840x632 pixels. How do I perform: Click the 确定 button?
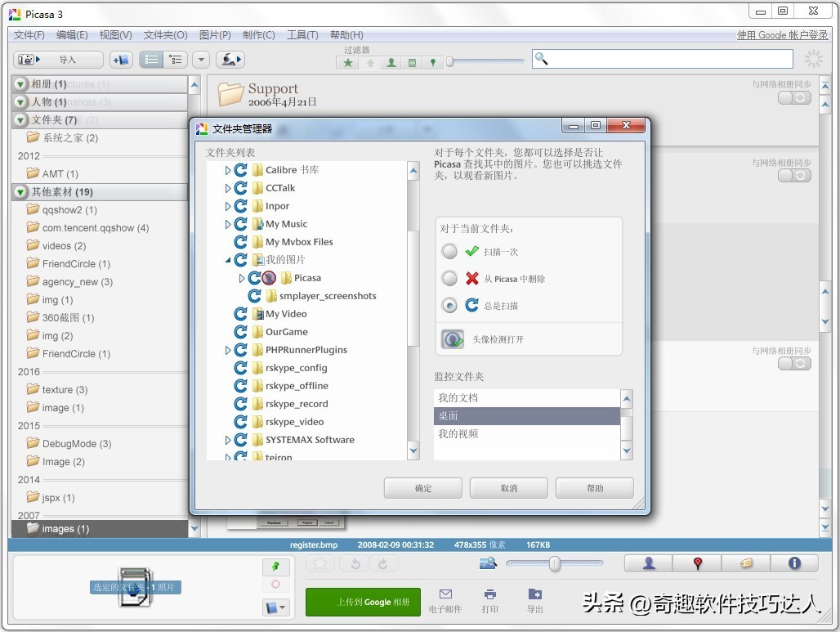(423, 488)
